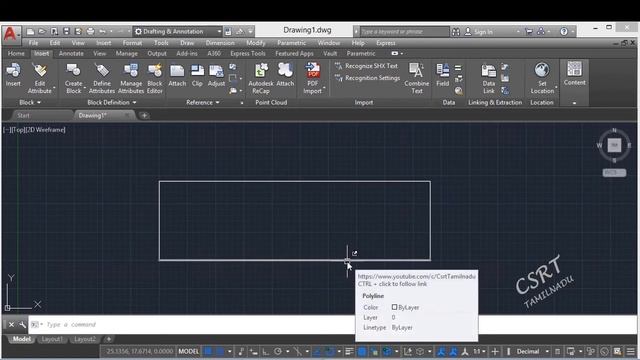Click the Open file icon in quick access
This screenshot has width=640, height=360.
42,31
